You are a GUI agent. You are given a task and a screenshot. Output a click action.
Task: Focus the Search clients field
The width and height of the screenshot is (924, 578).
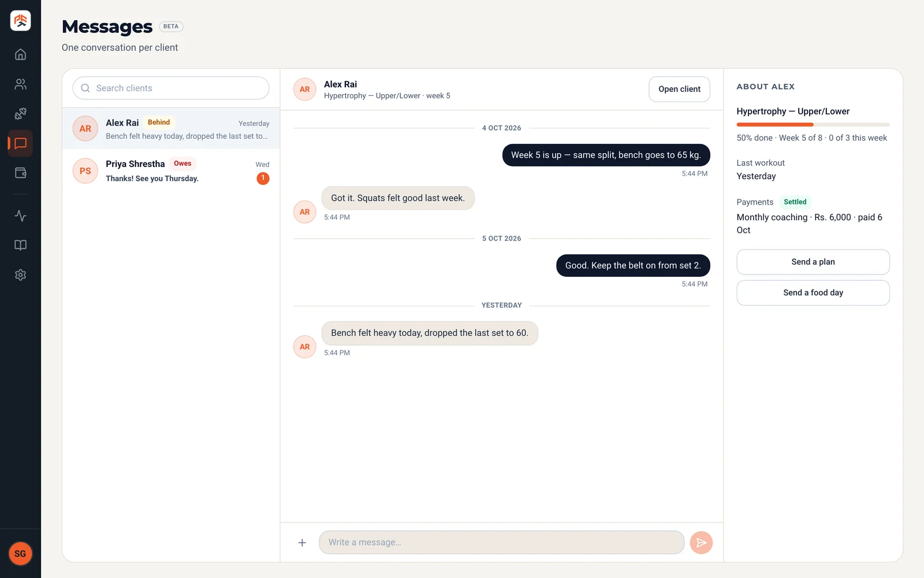click(171, 88)
